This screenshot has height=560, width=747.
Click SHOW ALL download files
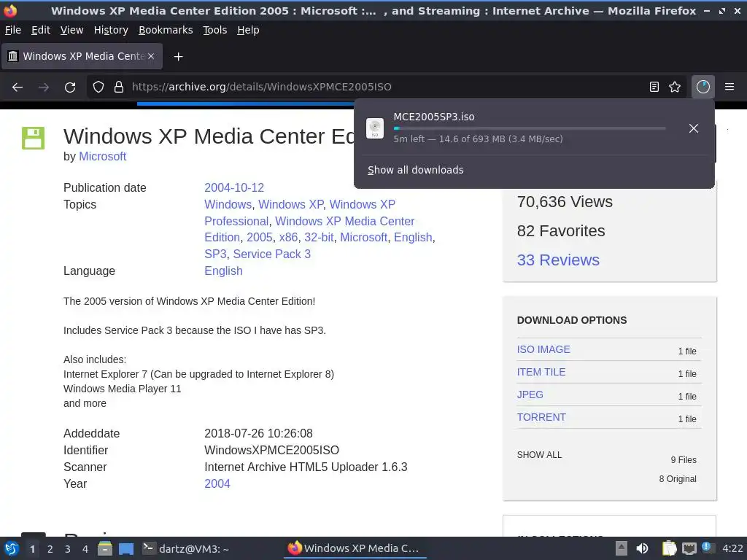tap(539, 455)
